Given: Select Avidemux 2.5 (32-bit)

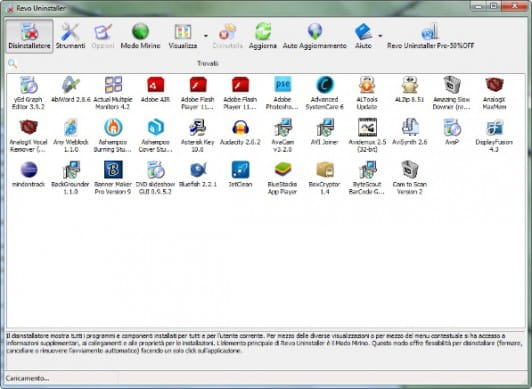Looking at the screenshot, I should coord(367,136).
